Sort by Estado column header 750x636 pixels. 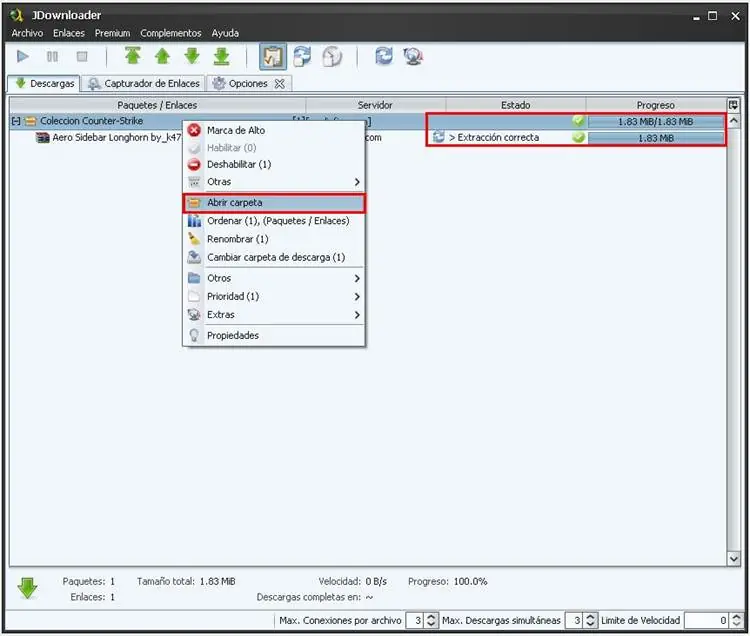pos(516,105)
